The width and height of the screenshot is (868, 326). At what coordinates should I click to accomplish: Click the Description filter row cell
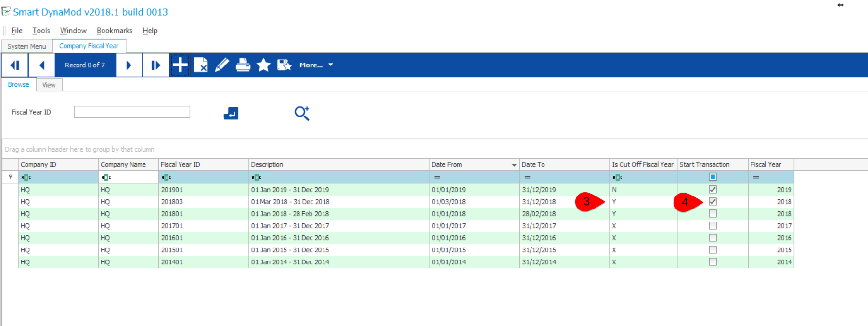(339, 177)
